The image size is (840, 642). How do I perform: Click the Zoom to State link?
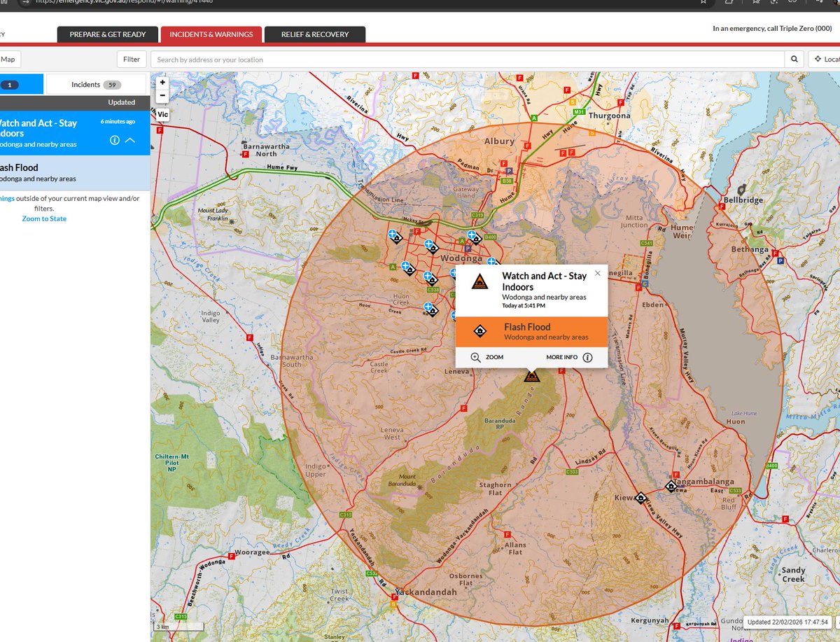click(x=44, y=218)
